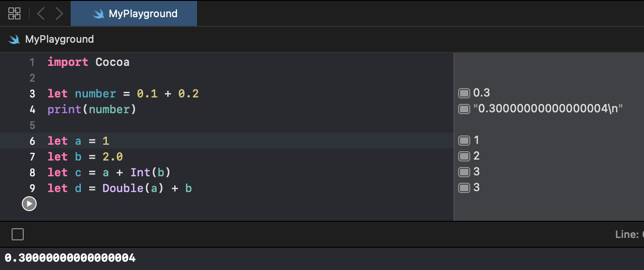
Task: Show quick look for the printed string result
Action: point(464,109)
